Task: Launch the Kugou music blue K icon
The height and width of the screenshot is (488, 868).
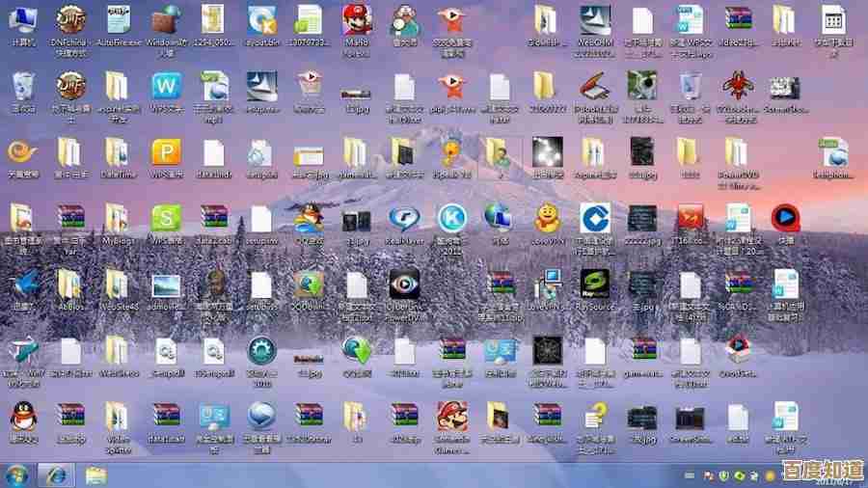Action: tap(451, 218)
